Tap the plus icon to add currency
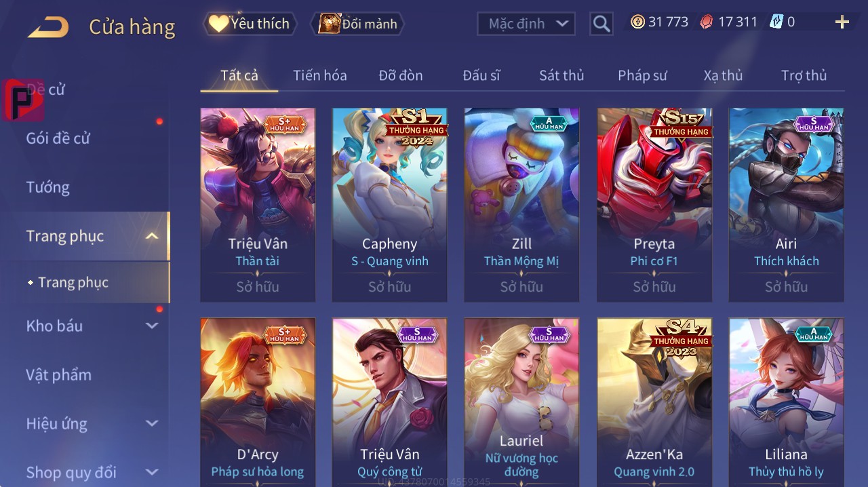Screen dimensions: 868x487 [842, 22]
